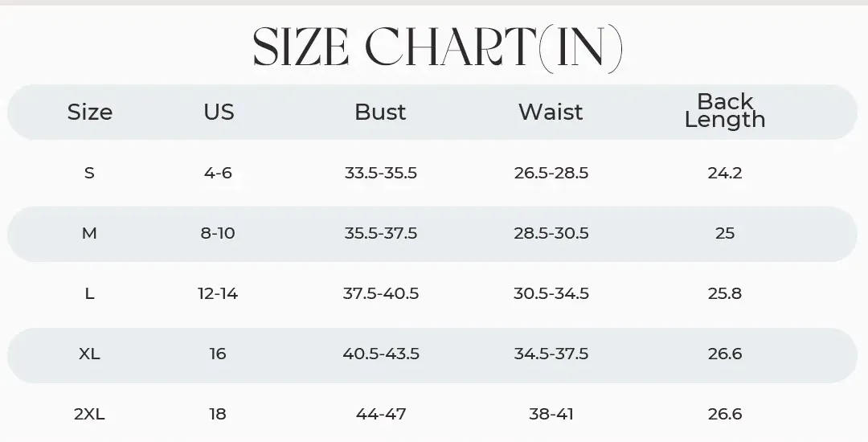The width and height of the screenshot is (868, 442).
Task: Select the S size row label
Action: (89, 173)
